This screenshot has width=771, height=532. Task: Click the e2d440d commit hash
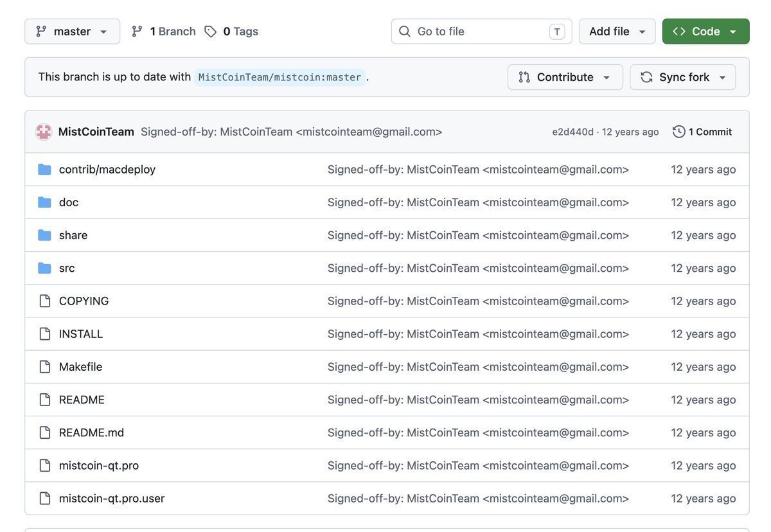573,132
